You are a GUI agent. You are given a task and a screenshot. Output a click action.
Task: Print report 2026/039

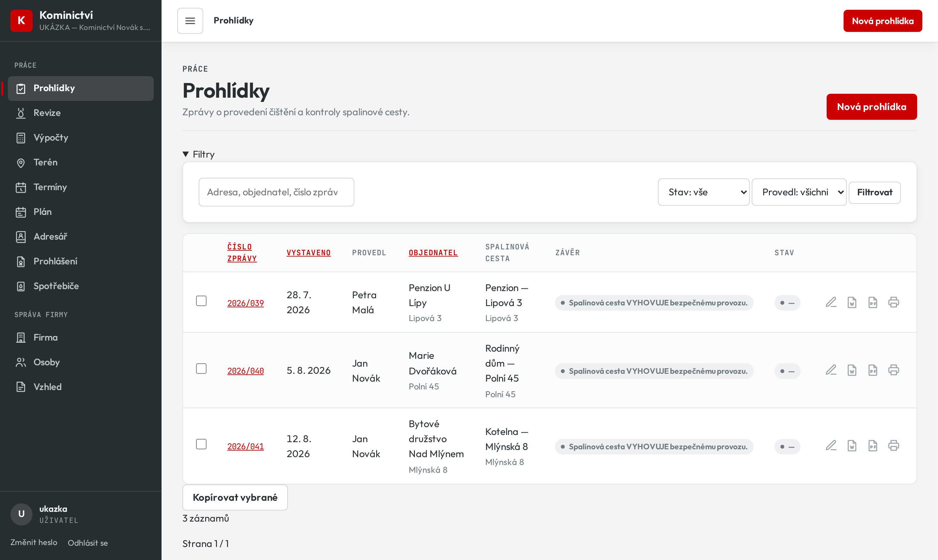893,302
